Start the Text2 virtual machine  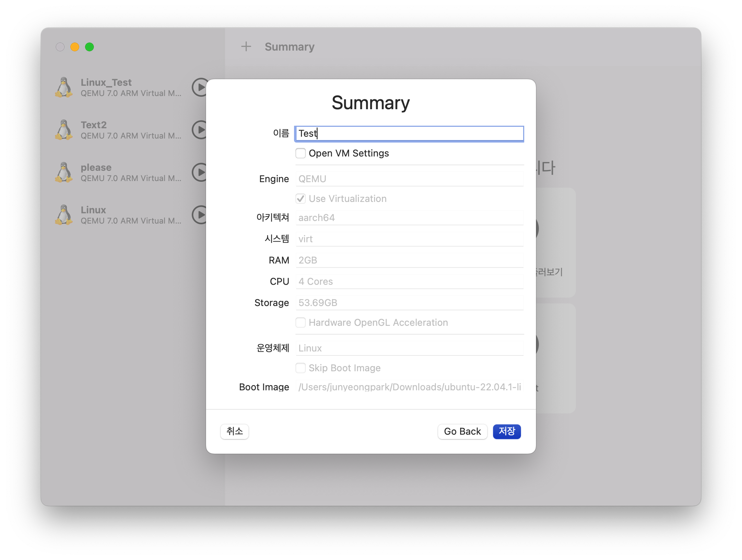pyautogui.click(x=200, y=130)
